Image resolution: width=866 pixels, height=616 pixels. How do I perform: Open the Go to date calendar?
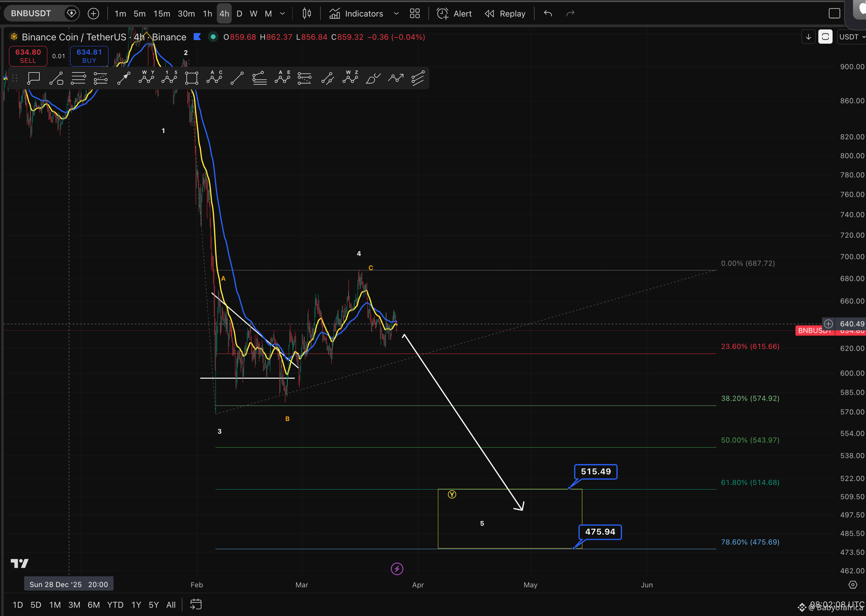click(196, 604)
